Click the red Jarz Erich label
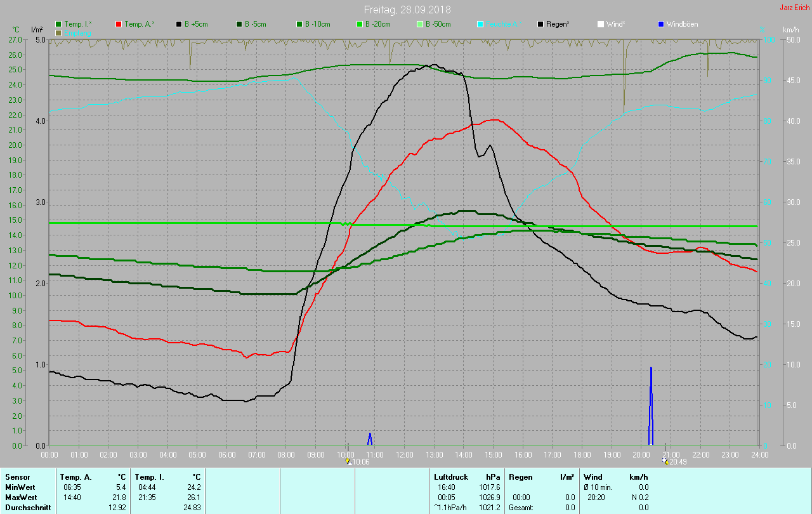 click(794, 8)
